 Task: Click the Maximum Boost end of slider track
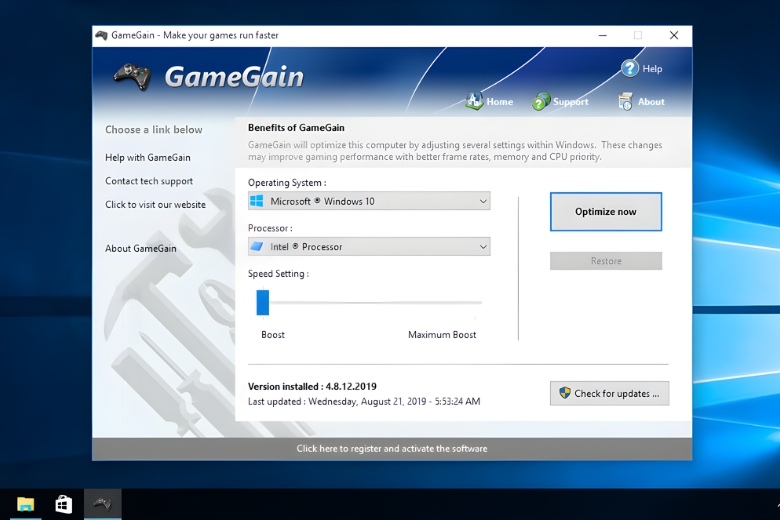(x=478, y=302)
